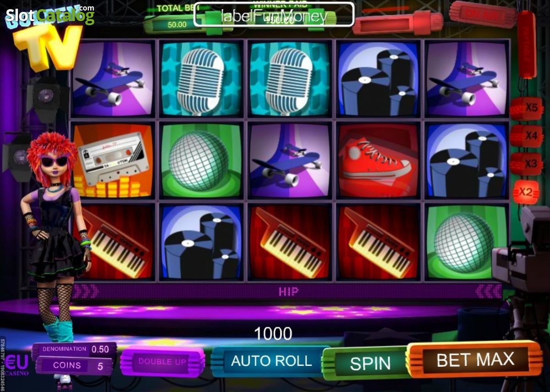This screenshot has width=550, height=392.
Task: Start AUTO ROLL mode
Action: coord(271,361)
